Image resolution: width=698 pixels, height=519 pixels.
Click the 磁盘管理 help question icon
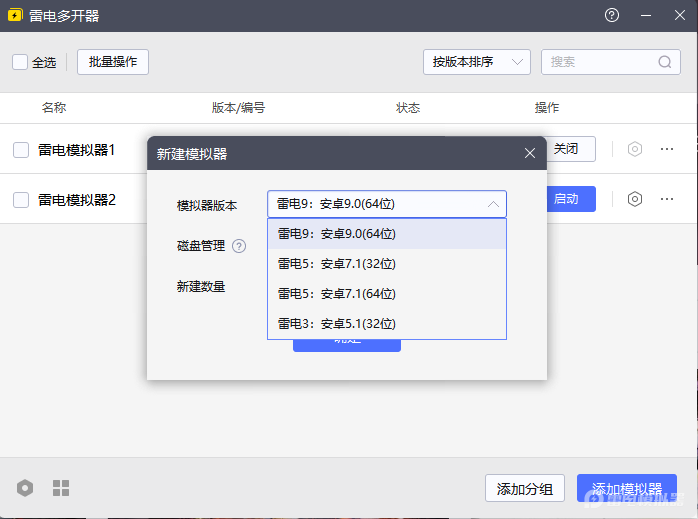[239, 246]
